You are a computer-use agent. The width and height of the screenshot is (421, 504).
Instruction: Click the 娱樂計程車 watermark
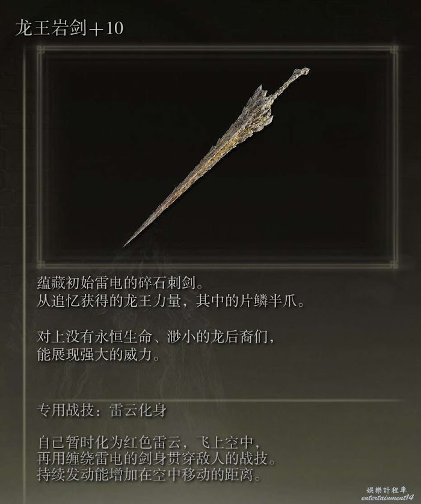point(387,490)
